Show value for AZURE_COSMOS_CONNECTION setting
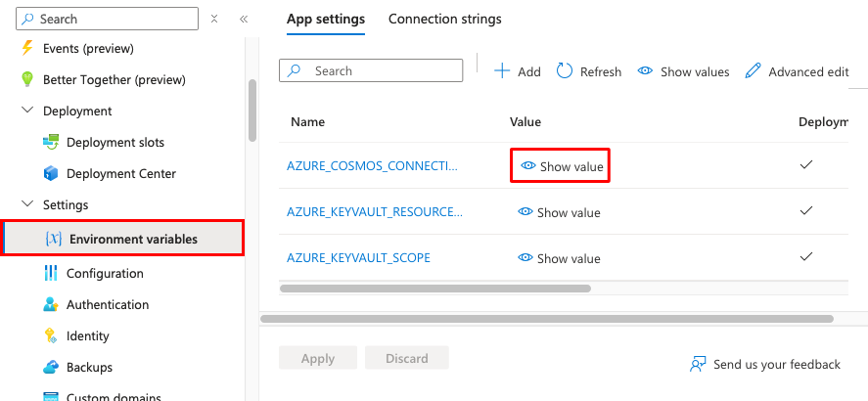Image resolution: width=868 pixels, height=401 pixels. [561, 166]
